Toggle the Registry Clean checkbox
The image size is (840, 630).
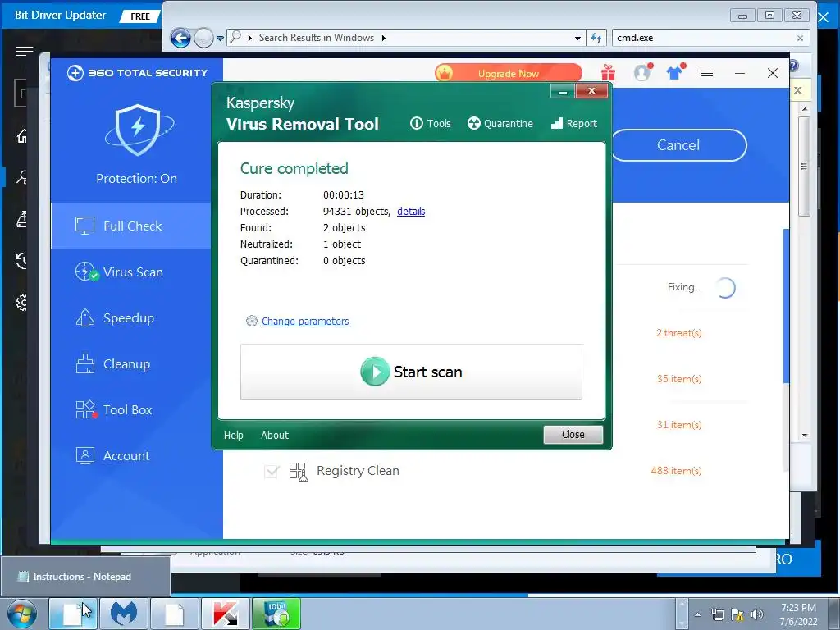[x=272, y=471]
